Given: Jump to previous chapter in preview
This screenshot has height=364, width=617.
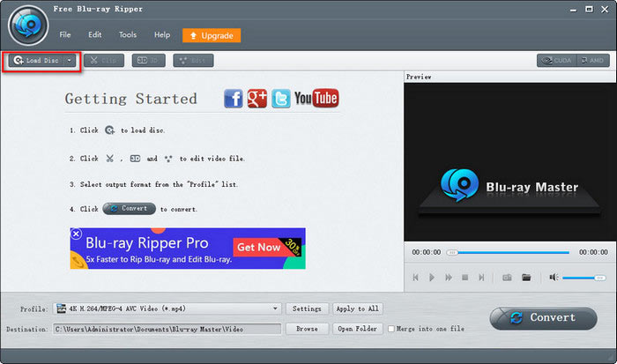Looking at the screenshot, I should 415,278.
